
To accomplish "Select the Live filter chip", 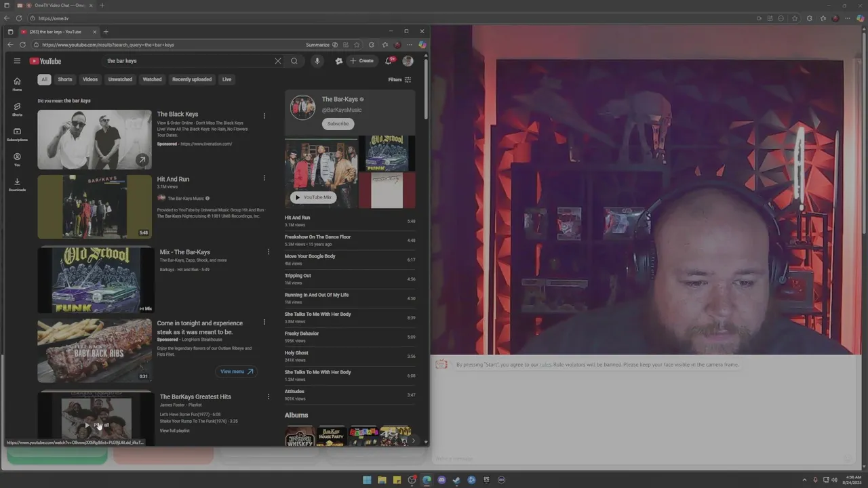I will point(226,79).
